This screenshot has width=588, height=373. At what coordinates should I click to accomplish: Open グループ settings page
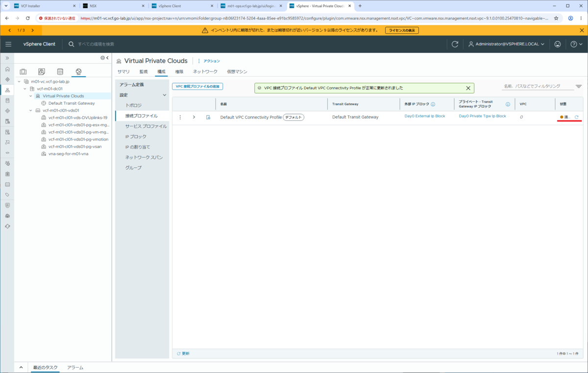tap(133, 168)
